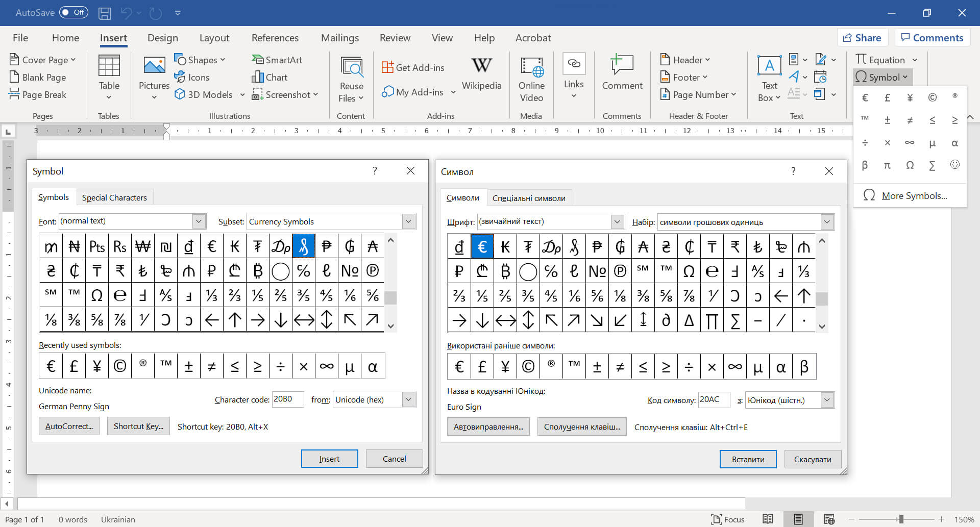
Task: Switch to Print Layout view in status bar
Action: click(798, 519)
